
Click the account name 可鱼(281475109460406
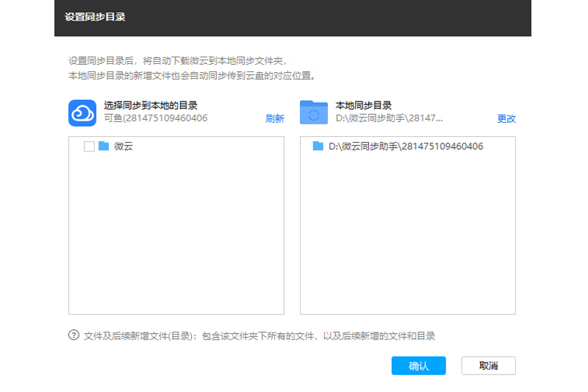tap(156, 118)
